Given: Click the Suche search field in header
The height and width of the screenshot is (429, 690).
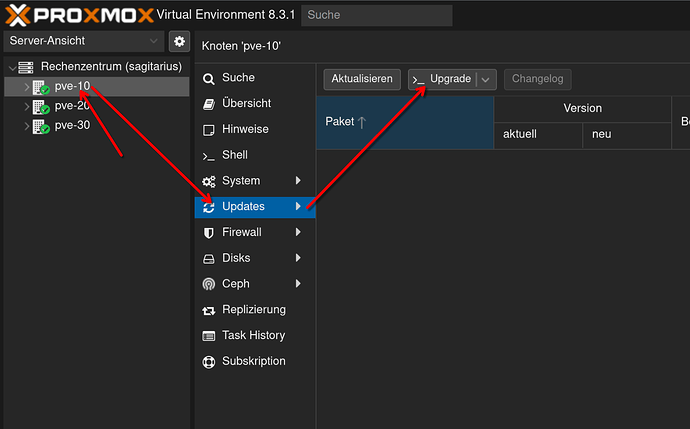Looking at the screenshot, I should 377,15.
